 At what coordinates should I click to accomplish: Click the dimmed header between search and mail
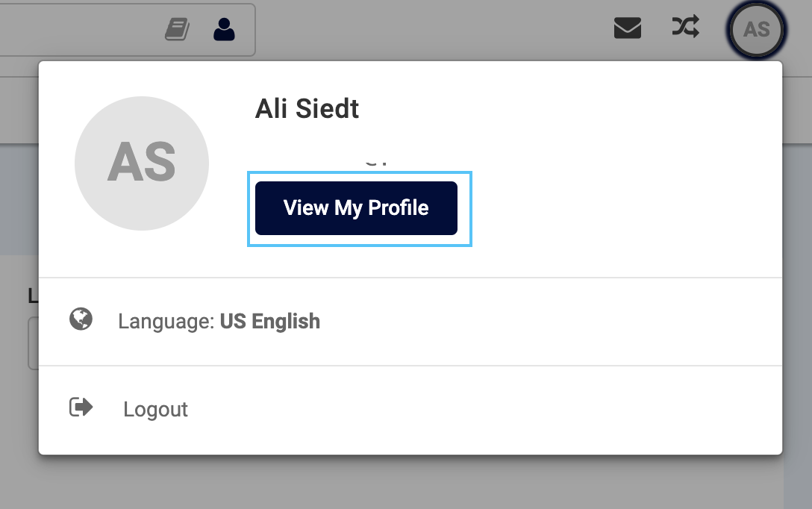tap(434, 30)
